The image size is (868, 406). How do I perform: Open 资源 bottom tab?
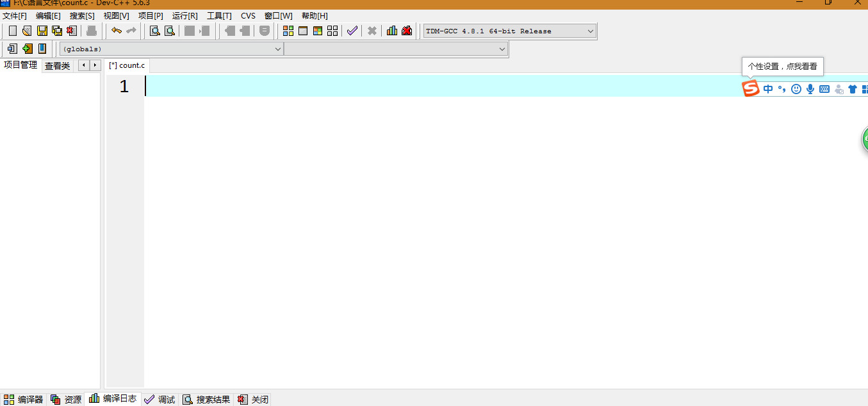pyautogui.click(x=66, y=400)
